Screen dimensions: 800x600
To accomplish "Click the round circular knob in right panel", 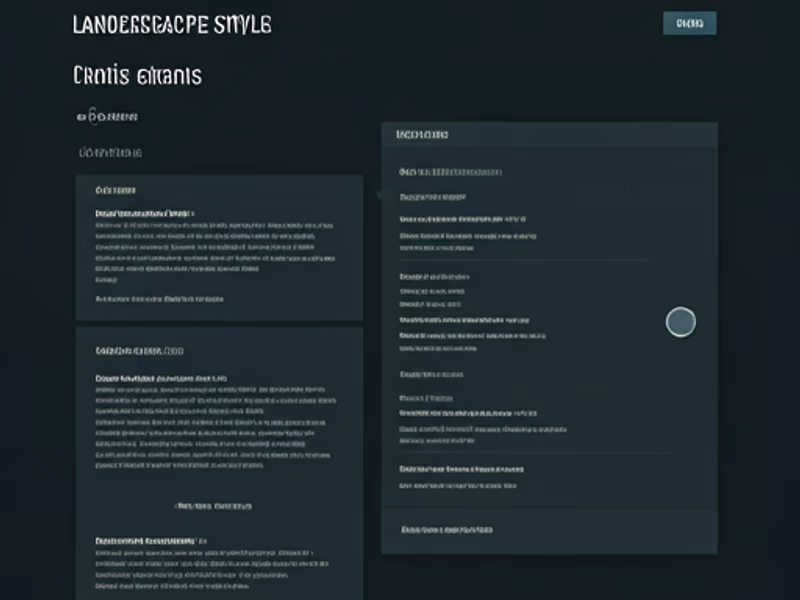I will click(681, 322).
